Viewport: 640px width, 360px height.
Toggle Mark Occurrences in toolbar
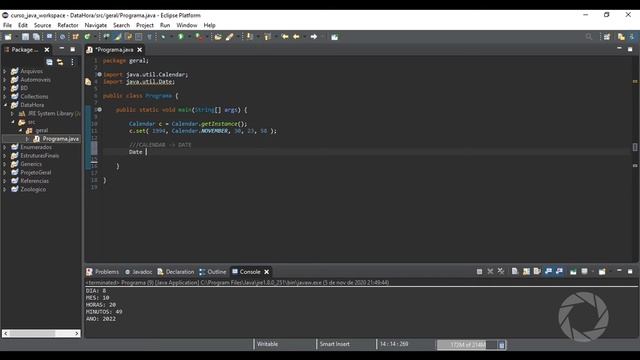[x=118, y=37]
